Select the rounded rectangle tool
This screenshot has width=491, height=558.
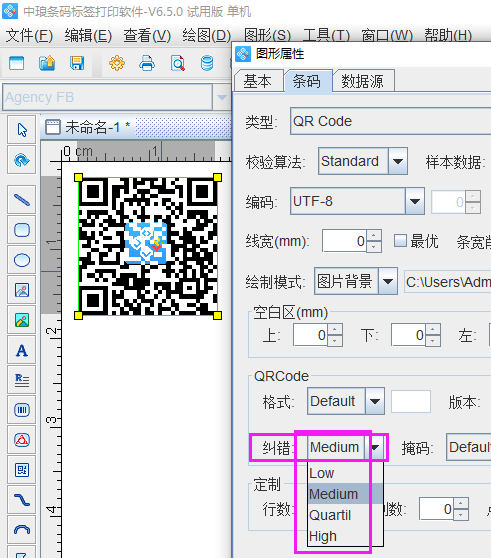(22, 230)
